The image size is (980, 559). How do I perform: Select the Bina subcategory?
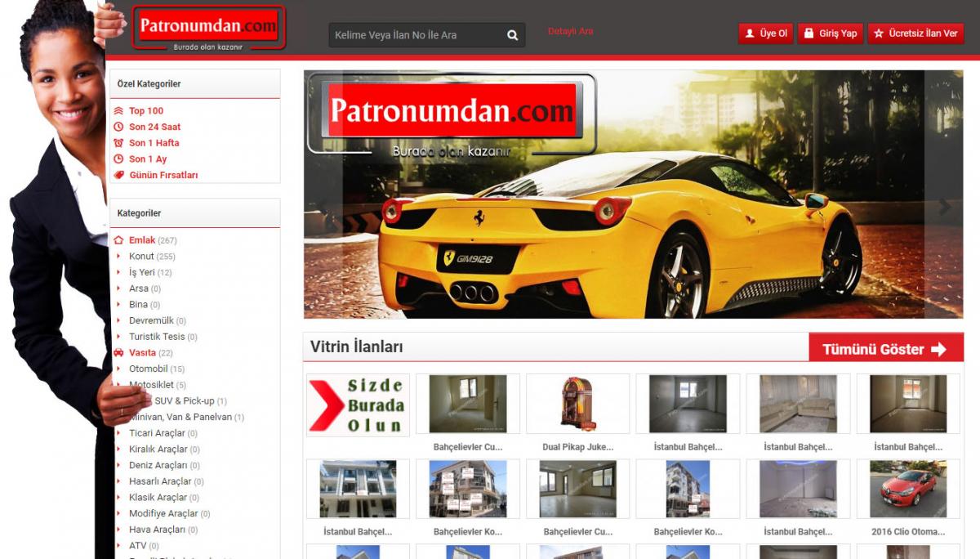pos(139,305)
